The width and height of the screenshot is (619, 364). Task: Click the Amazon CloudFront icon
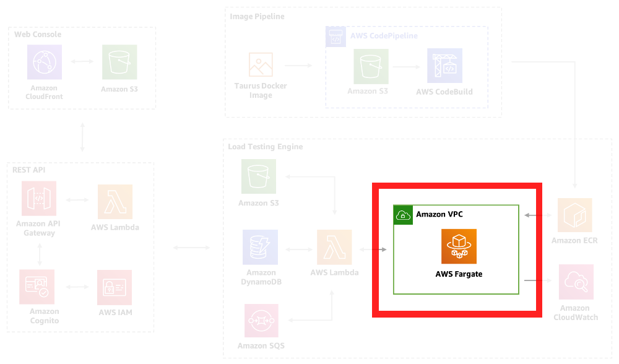click(x=44, y=62)
